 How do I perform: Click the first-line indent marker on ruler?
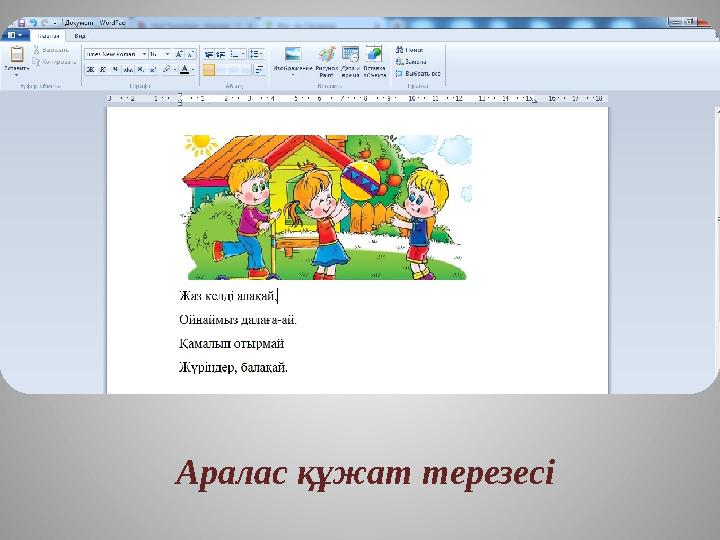(180, 96)
